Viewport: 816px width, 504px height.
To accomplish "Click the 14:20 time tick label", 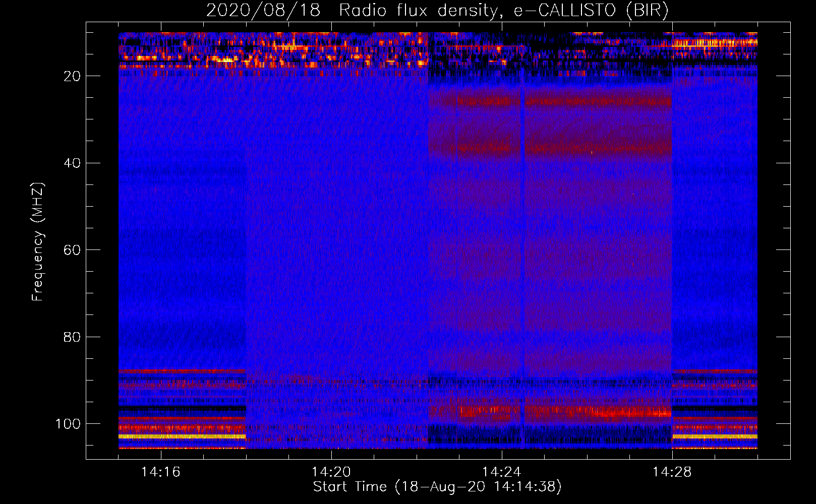I will tap(331, 472).
